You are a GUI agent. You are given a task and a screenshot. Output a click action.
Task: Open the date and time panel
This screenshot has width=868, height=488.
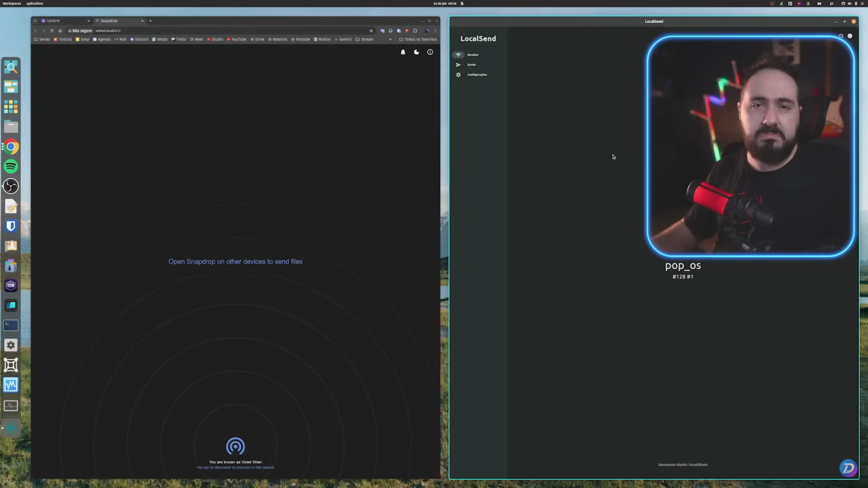445,3
